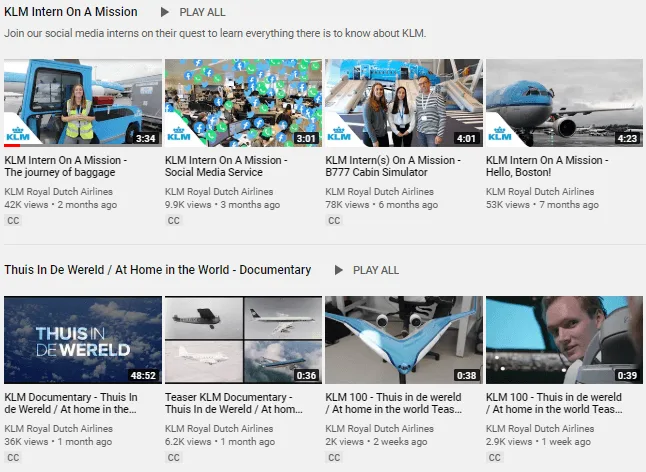Click title 'KLM Intern On A Mission - Social Media Service'

[x=226, y=166]
